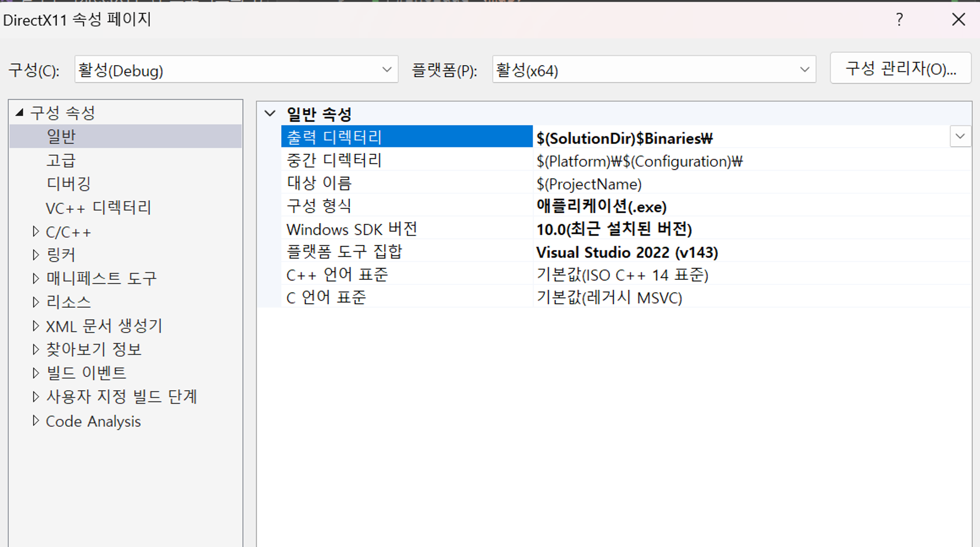Select the 고급 tree item

[61, 160]
